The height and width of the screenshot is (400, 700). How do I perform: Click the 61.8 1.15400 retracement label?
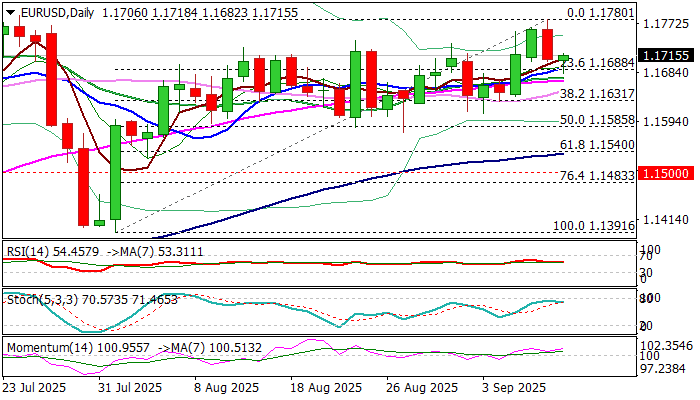[597, 145]
